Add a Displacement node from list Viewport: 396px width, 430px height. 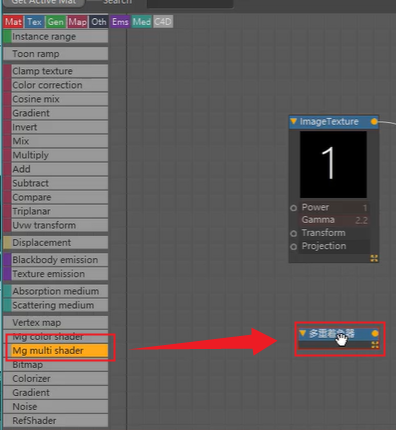[x=56, y=242]
